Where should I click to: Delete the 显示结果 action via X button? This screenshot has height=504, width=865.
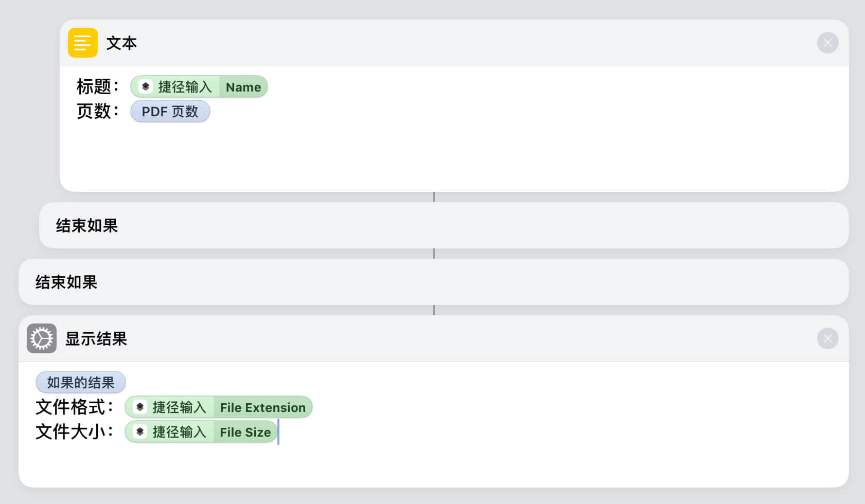827,338
